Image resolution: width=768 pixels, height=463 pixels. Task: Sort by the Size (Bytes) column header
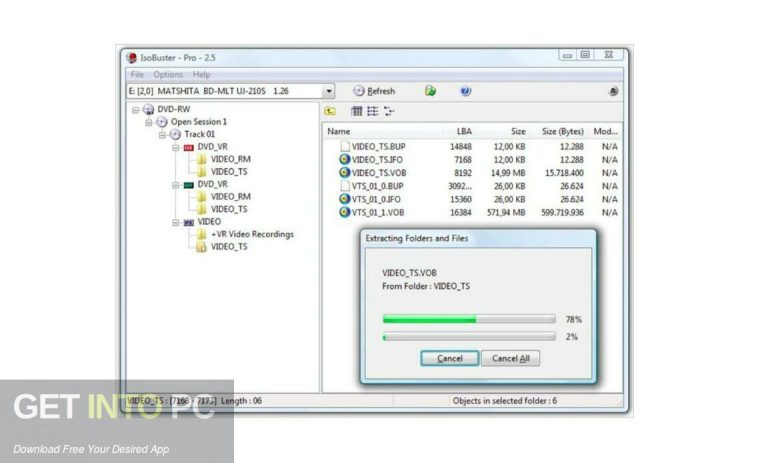point(562,131)
